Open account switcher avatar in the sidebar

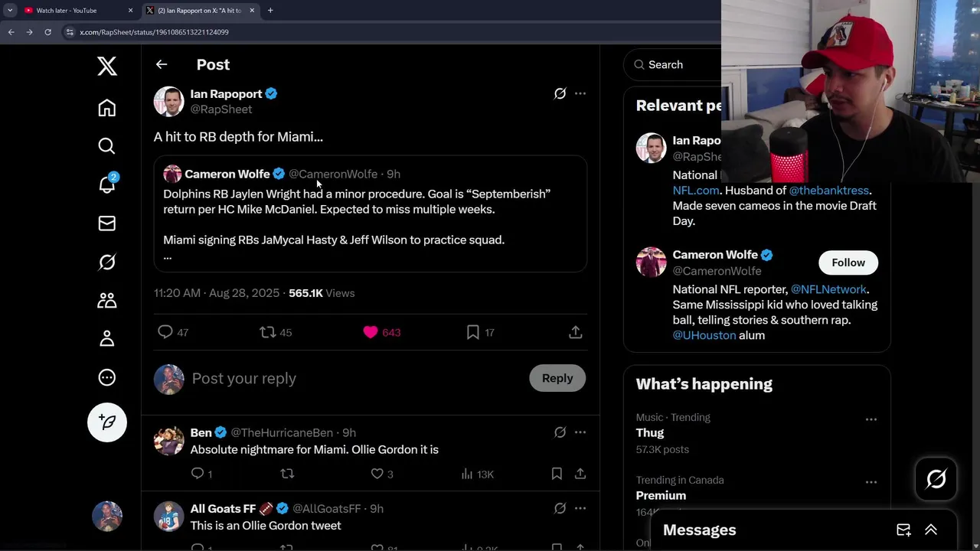[107, 517]
